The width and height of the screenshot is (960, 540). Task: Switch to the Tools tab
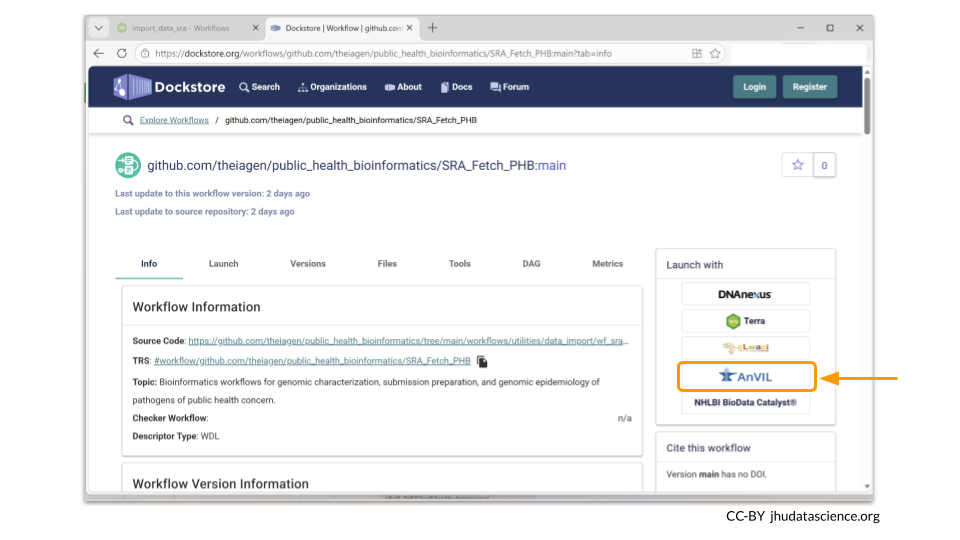(459, 264)
